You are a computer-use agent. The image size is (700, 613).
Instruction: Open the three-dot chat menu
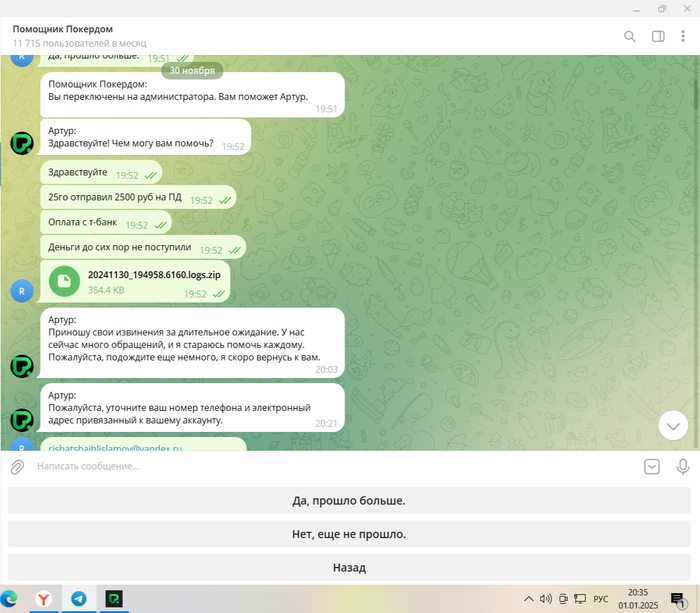pos(683,36)
